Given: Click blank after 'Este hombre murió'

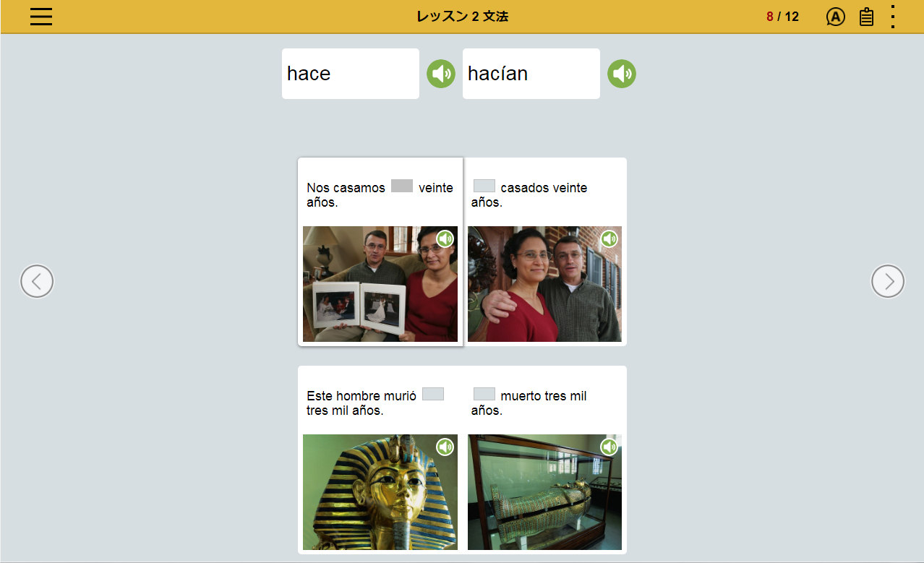Looking at the screenshot, I should point(432,395).
